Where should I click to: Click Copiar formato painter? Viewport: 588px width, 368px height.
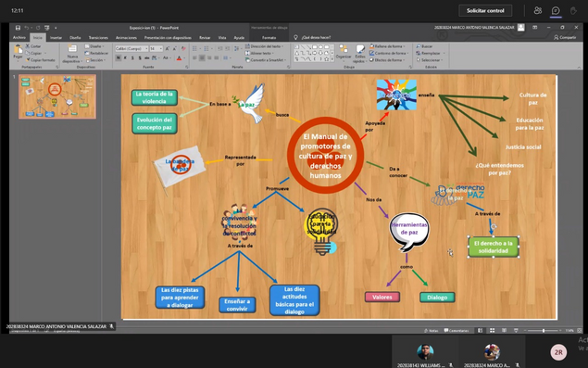(x=40, y=59)
